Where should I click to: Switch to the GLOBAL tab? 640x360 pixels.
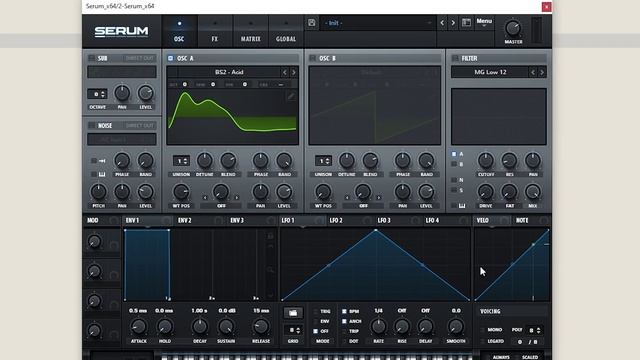(x=286, y=31)
